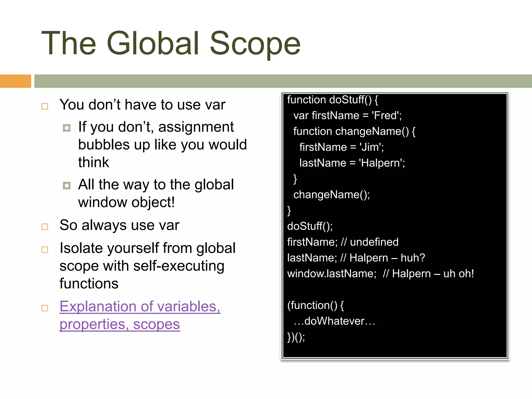Click the square bullet beside 'Isolate yourself from global'

[45, 250]
